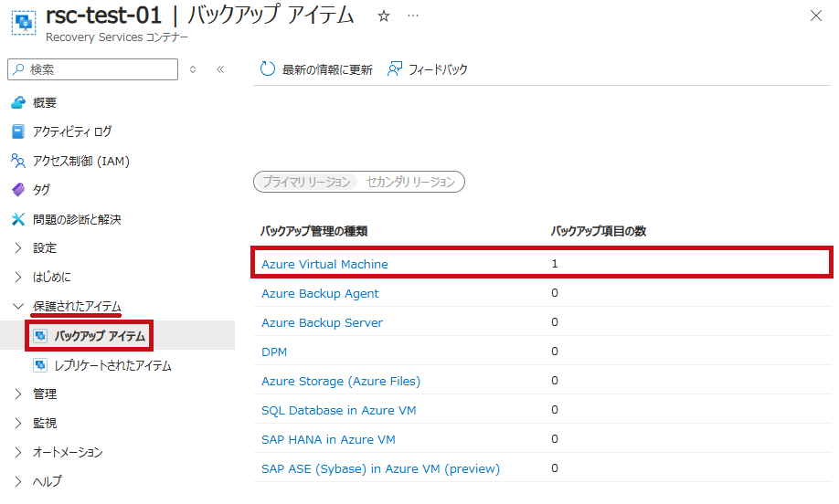Click the オートメーション group label

tap(68, 452)
